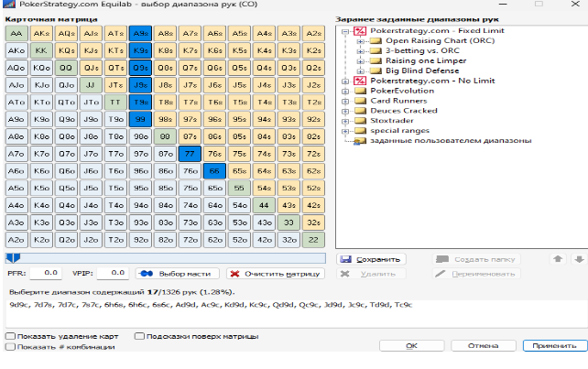Click the PokerEvolution folder icon

[360, 91]
